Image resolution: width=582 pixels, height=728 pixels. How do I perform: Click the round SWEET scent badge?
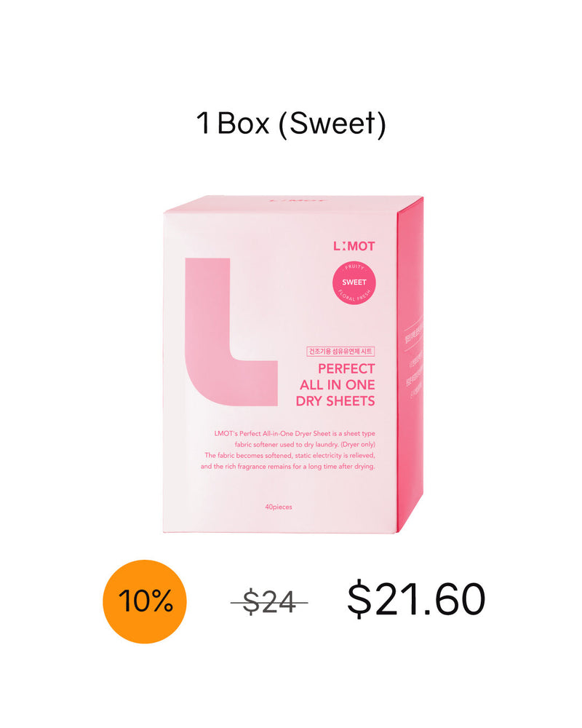tap(354, 282)
